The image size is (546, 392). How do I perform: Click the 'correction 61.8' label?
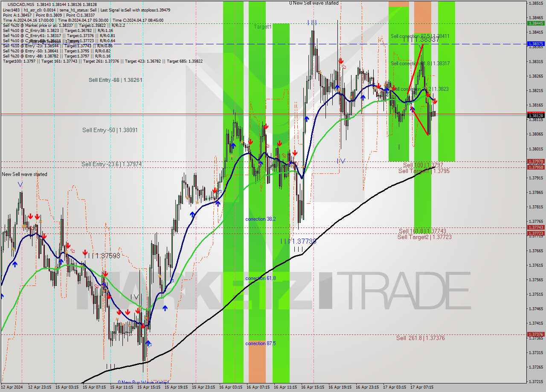click(x=260, y=278)
